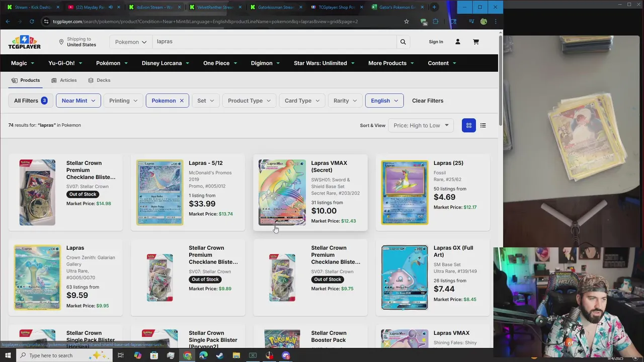Image resolution: width=644 pixels, height=362 pixels.
Task: Open the Magic menu
Action: [23, 63]
